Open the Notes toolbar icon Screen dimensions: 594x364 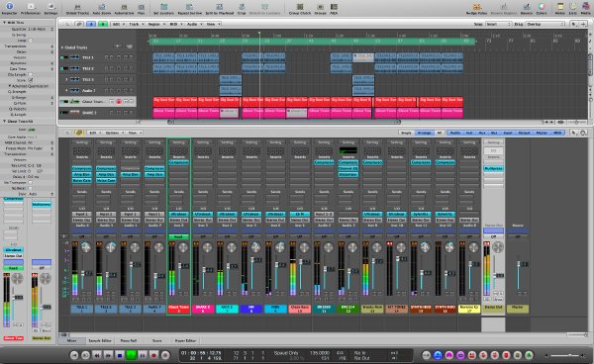point(559,8)
